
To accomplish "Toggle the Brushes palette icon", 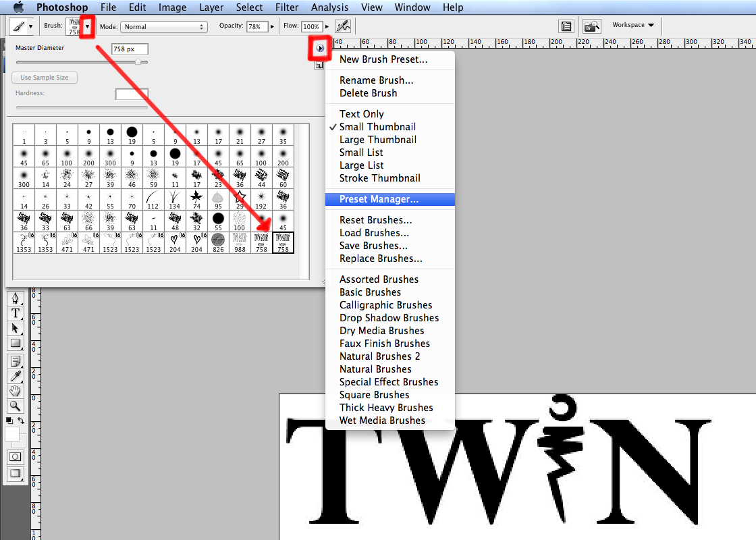I will pos(566,26).
